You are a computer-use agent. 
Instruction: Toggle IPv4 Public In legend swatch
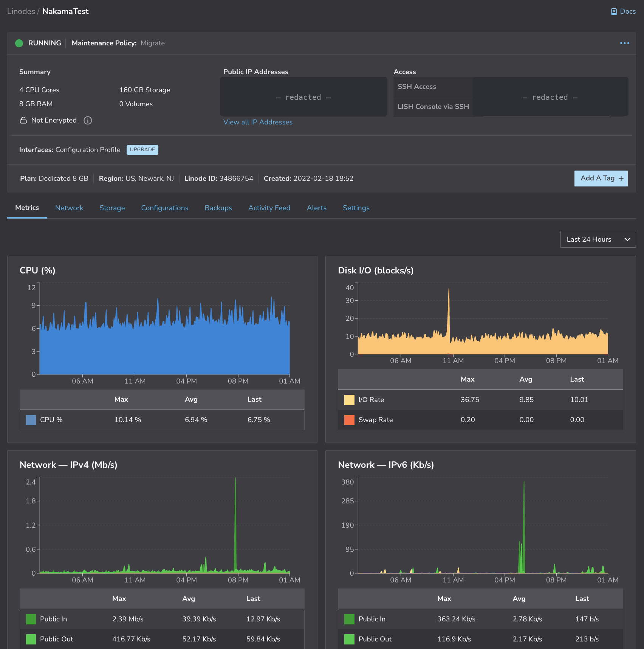(x=31, y=619)
